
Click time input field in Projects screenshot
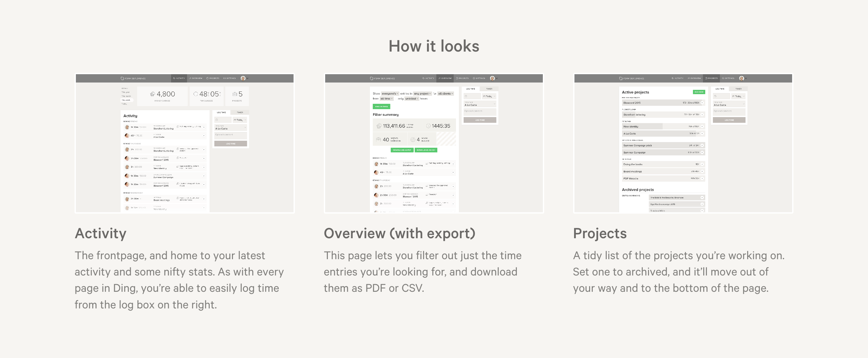click(x=722, y=96)
